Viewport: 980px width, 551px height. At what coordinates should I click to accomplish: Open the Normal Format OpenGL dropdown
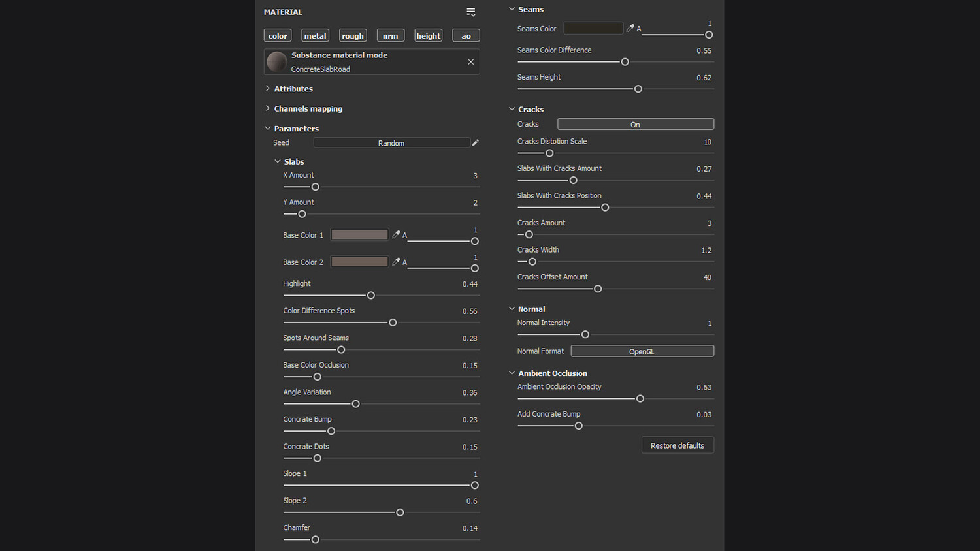point(642,351)
